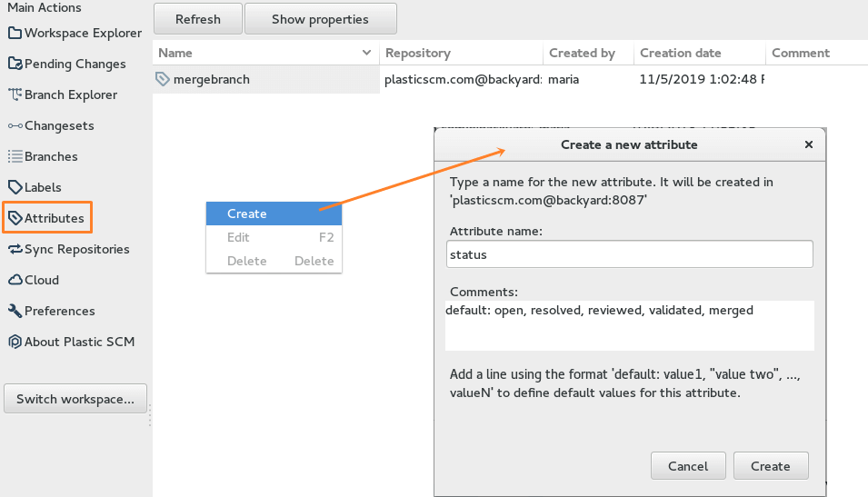This screenshot has width=868, height=497.
Task: Click the Switch workspace button
Action: click(x=75, y=399)
